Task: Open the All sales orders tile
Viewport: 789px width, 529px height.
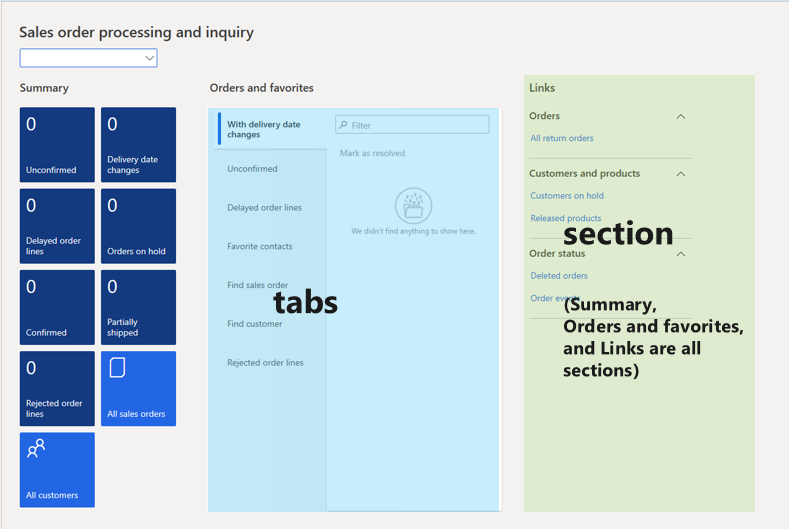Action: (138, 389)
